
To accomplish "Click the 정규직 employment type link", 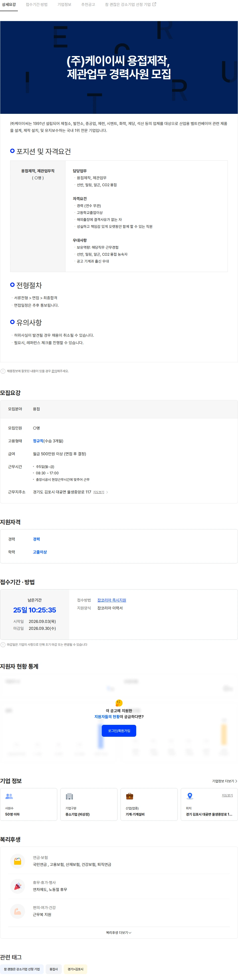I will [38, 441].
